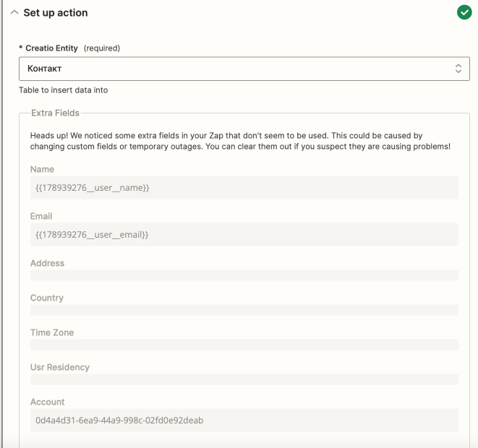The width and height of the screenshot is (478, 448).
Task: Click the Email field label
Action: tap(41, 216)
